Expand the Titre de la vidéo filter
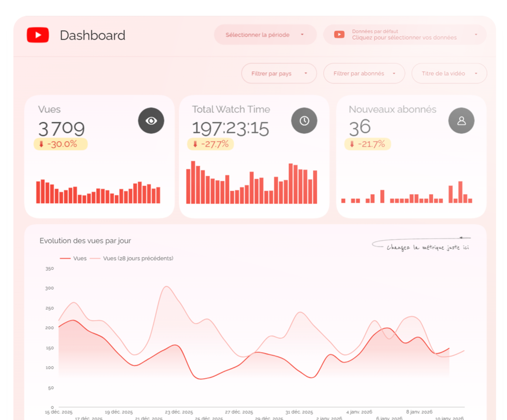The height and width of the screenshot is (420, 507). tap(449, 73)
